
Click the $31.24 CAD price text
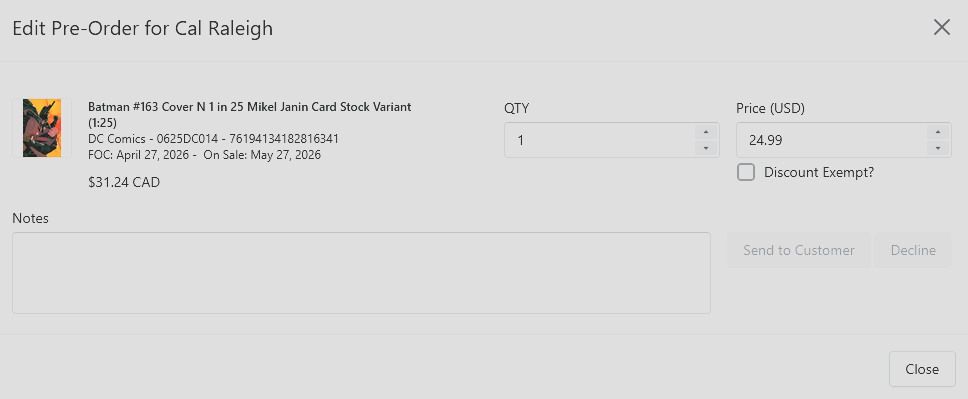pos(124,183)
